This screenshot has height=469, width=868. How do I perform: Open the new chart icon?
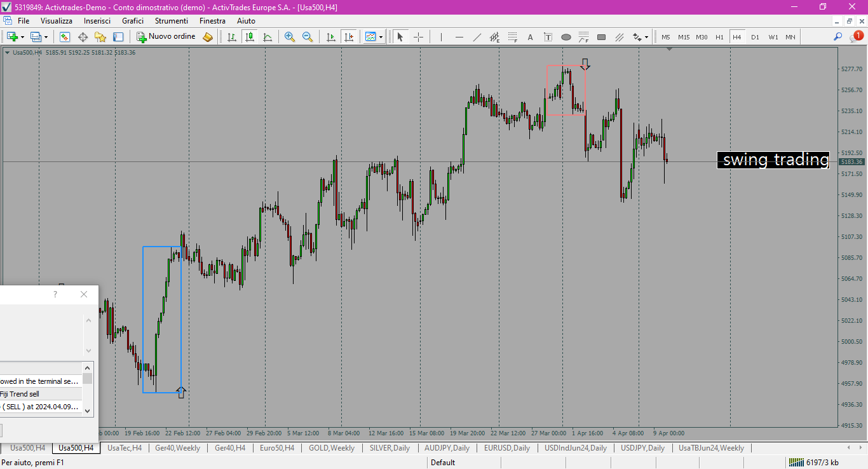pos(11,37)
